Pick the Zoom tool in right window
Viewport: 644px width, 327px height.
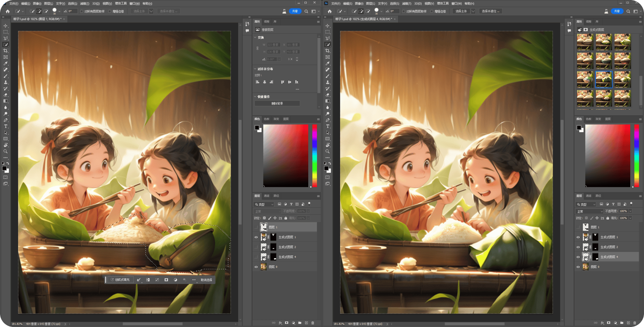coord(327,152)
